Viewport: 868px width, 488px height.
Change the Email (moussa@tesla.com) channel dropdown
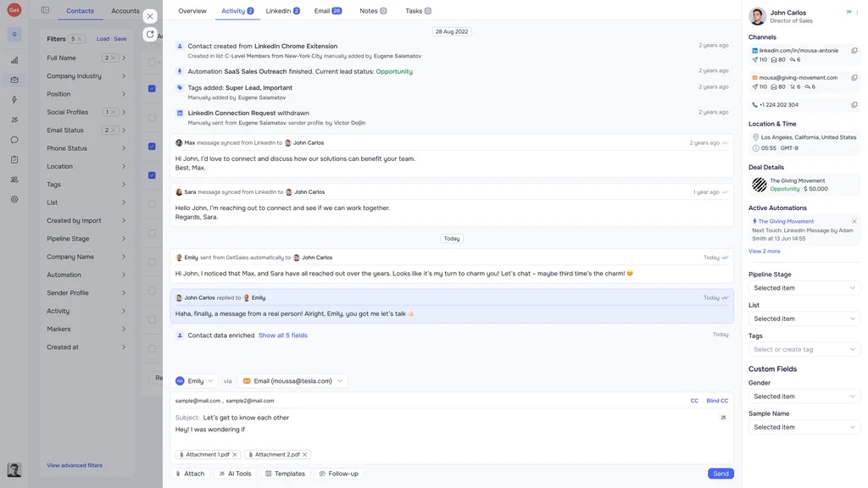point(292,380)
